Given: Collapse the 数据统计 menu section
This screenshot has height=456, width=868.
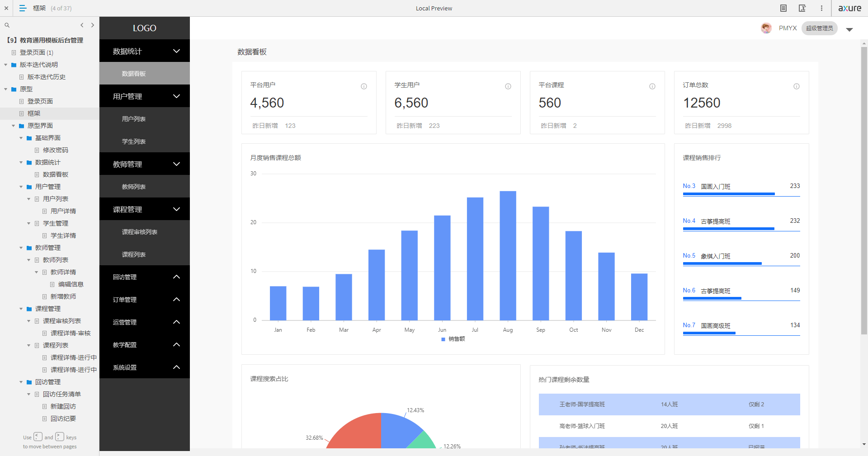Looking at the screenshot, I should click(x=145, y=51).
